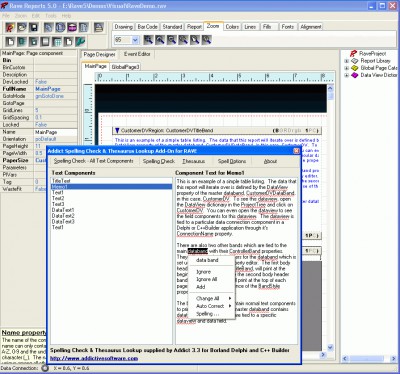Click the Data View Dictionary tree item
400x374 pixels.
[379, 75]
